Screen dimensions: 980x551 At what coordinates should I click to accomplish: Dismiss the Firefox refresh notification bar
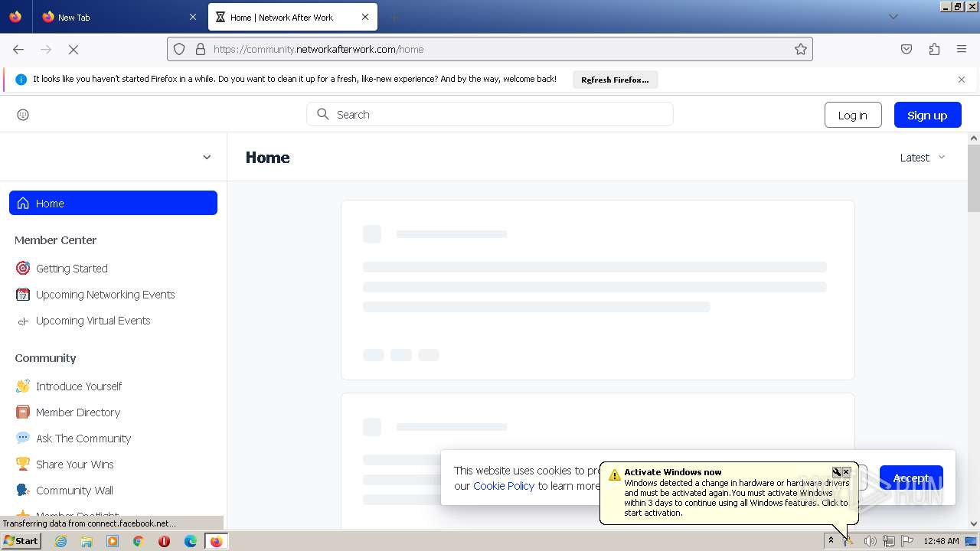click(962, 80)
